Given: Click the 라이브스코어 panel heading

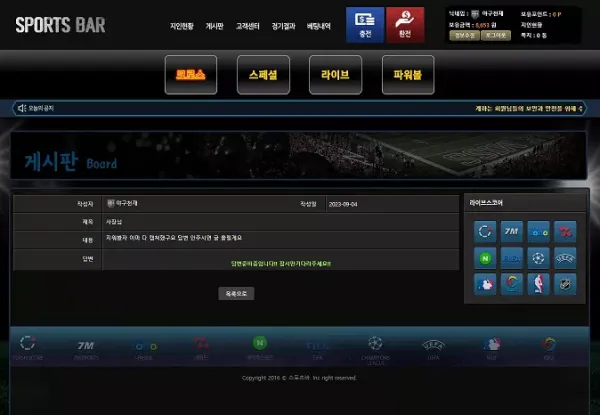Looking at the screenshot, I should tap(486, 203).
